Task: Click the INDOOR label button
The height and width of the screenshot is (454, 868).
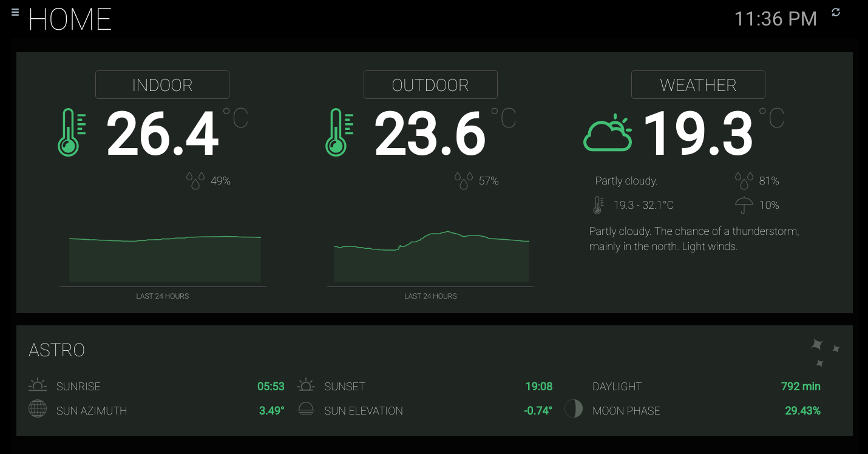Action: [x=162, y=85]
